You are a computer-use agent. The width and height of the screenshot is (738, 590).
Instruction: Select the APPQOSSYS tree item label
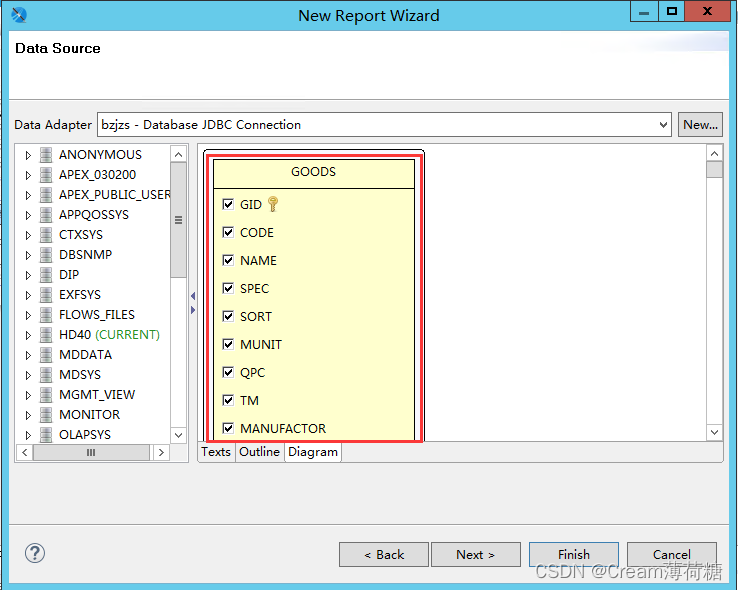pos(94,215)
